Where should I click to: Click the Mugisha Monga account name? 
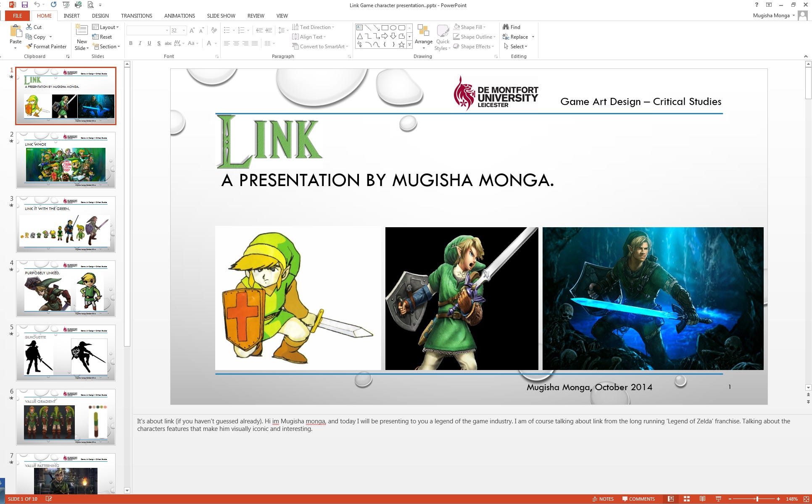pyautogui.click(x=771, y=16)
